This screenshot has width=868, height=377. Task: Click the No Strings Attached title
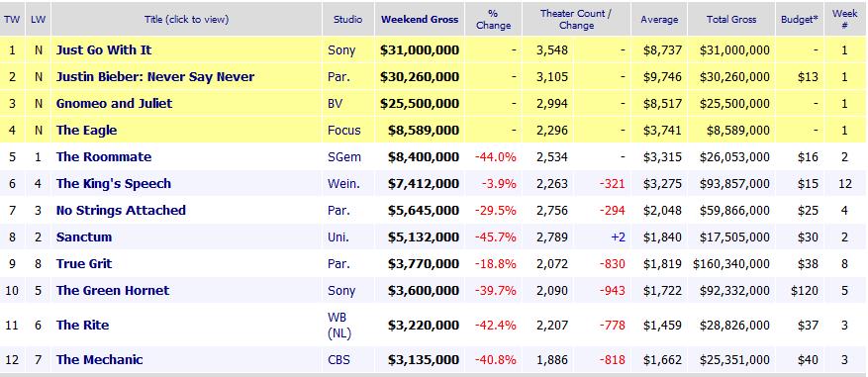(121, 211)
